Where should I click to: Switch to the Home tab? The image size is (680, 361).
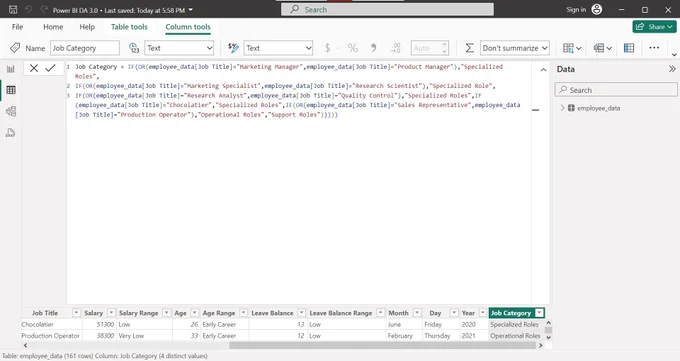pos(53,27)
